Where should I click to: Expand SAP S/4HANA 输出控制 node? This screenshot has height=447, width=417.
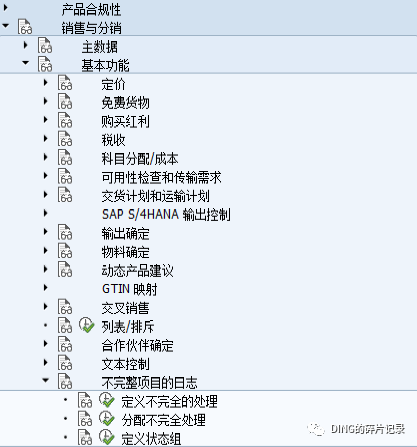tap(46, 213)
